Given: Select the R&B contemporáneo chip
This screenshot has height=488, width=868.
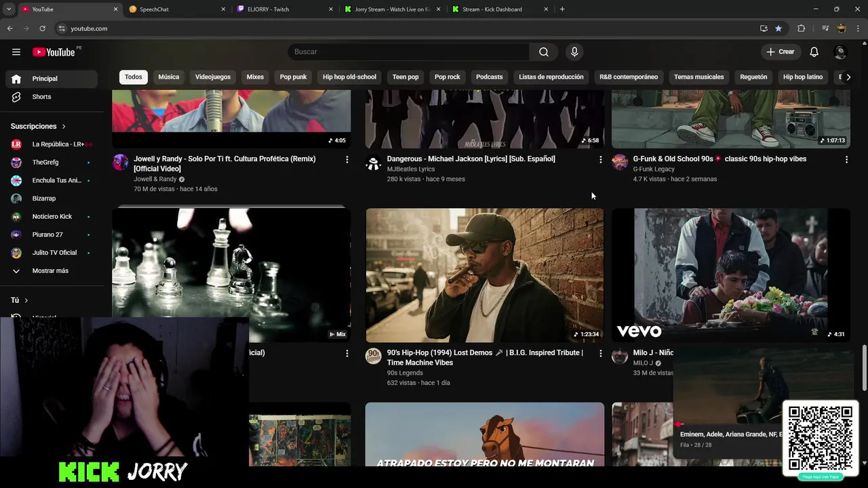Looking at the screenshot, I should [629, 77].
